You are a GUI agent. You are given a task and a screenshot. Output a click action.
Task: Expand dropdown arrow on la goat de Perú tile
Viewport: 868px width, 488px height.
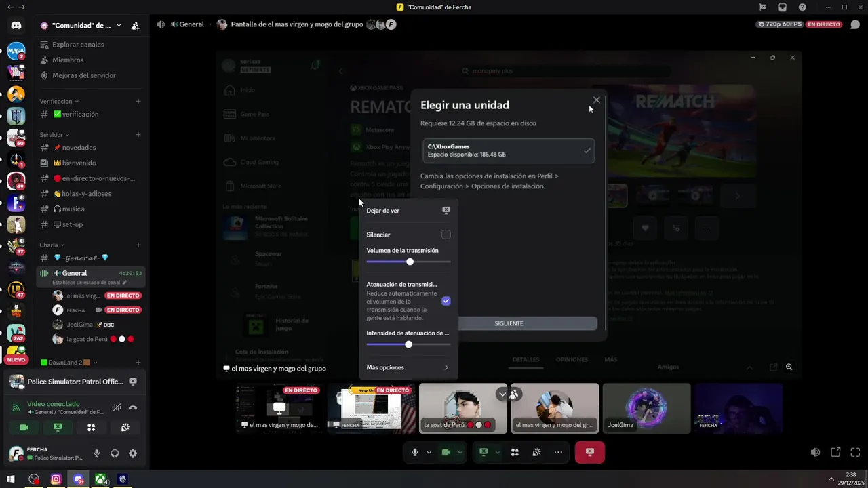tap(502, 394)
